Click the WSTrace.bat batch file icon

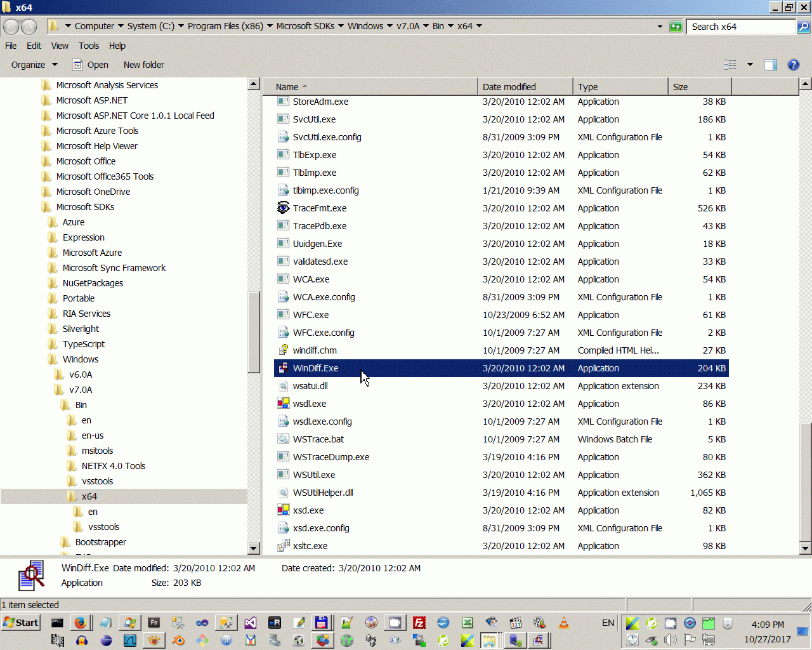pos(283,439)
